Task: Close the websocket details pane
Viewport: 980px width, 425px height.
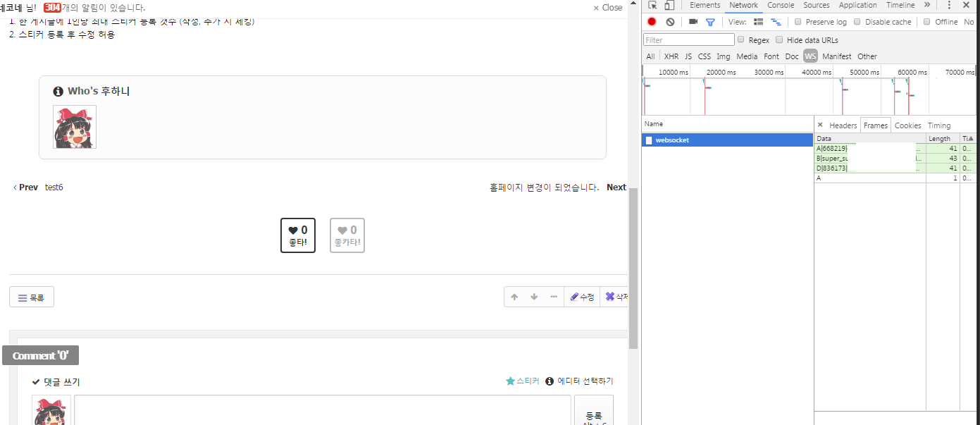Action: (820, 125)
